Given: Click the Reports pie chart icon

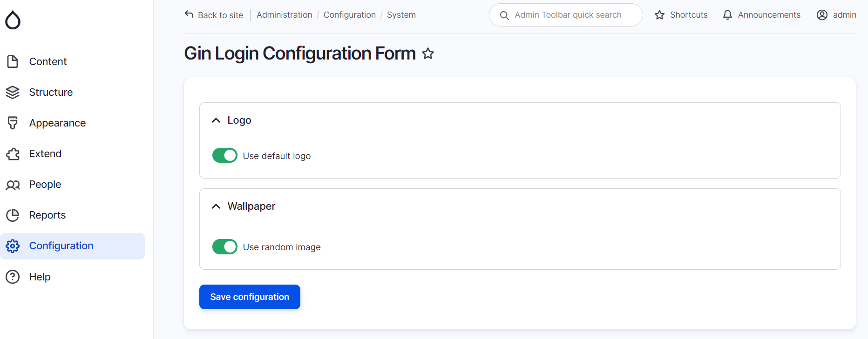Looking at the screenshot, I should [x=13, y=215].
